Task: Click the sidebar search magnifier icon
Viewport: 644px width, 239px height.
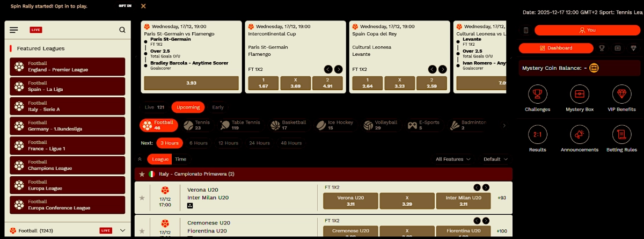Action: [x=122, y=30]
